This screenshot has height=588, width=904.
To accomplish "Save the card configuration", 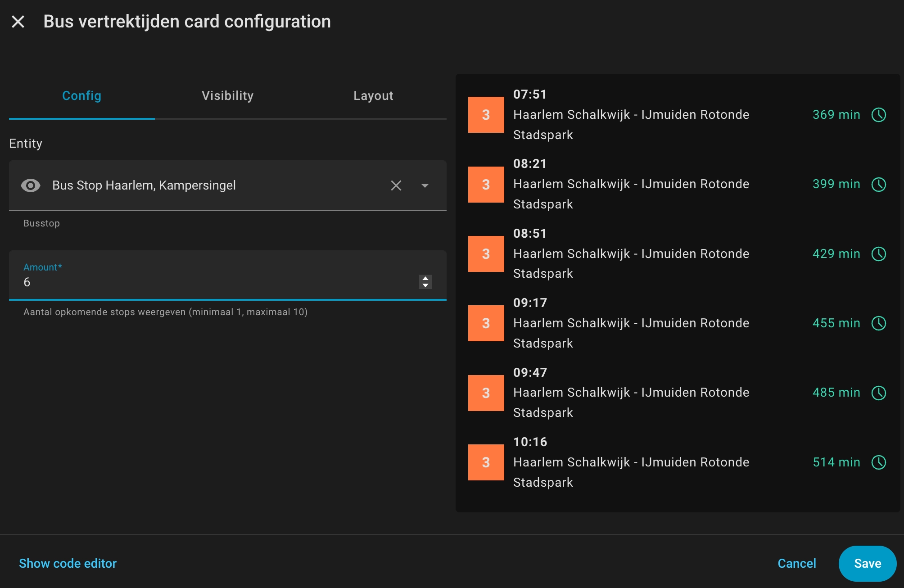I will pyautogui.click(x=867, y=564).
